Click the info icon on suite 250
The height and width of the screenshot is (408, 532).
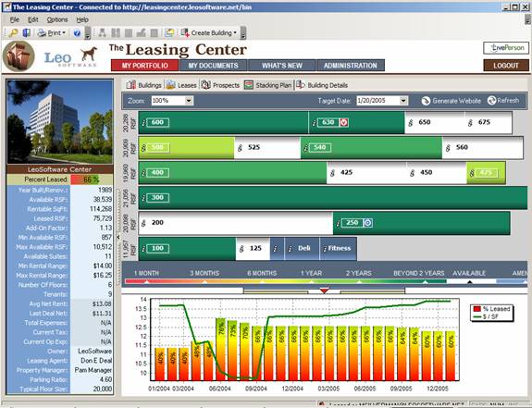(338, 223)
